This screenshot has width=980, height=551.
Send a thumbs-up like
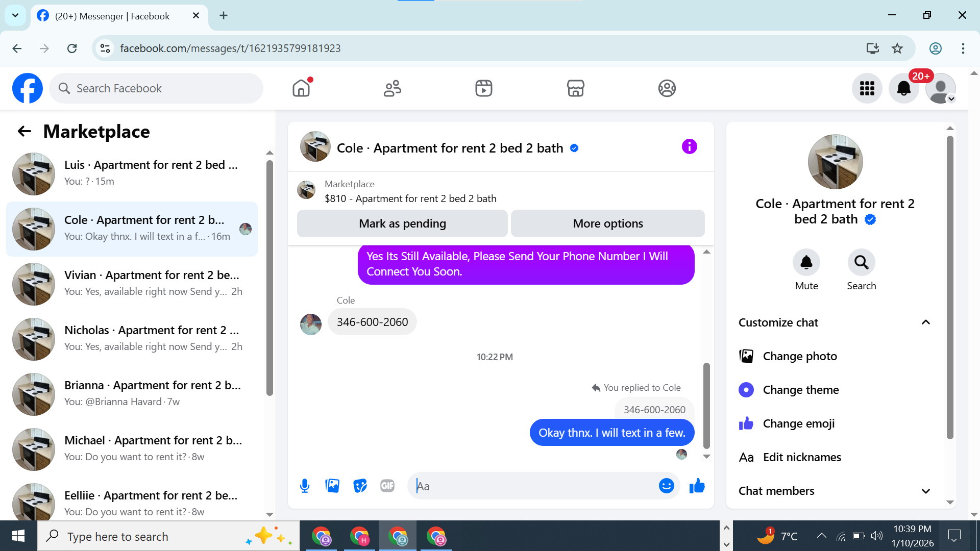click(697, 486)
